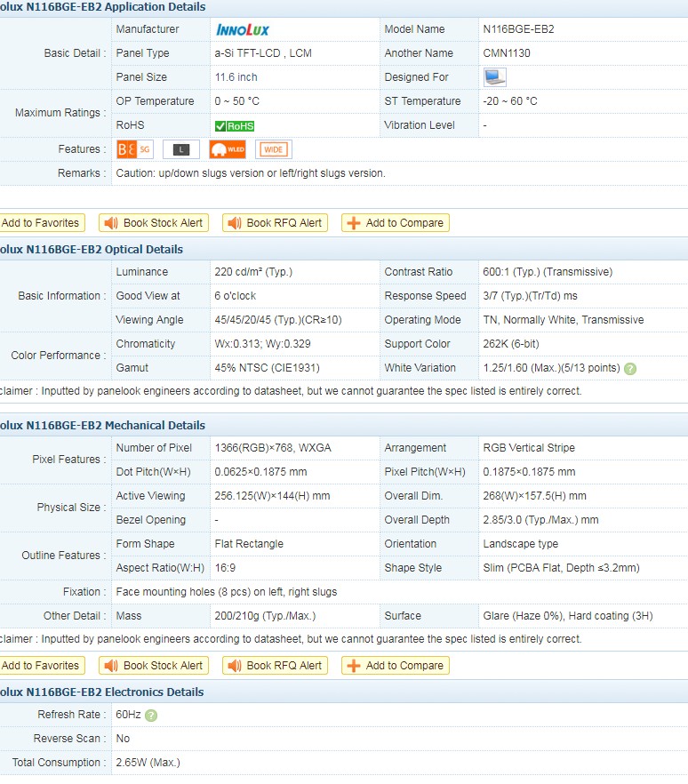This screenshot has width=688, height=784.
Task: Click the 'RGB Vertical Stripe' arrangement value
Action: (529, 447)
